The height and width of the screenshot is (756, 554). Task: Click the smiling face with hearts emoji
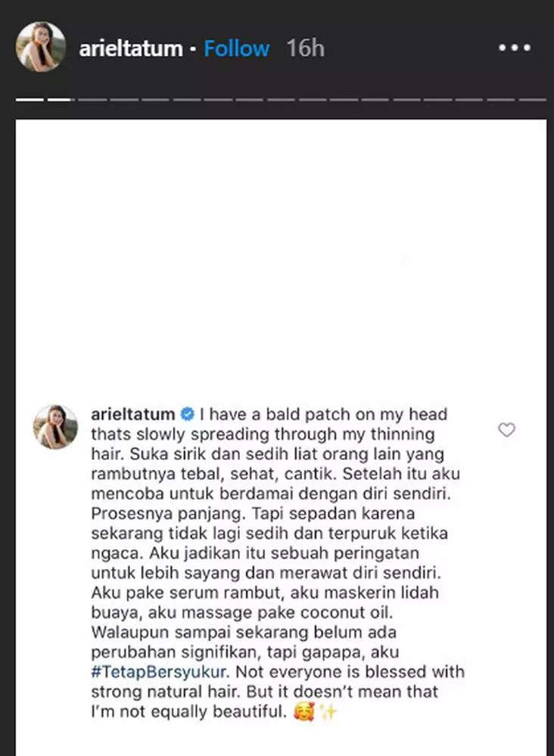tap(303, 711)
